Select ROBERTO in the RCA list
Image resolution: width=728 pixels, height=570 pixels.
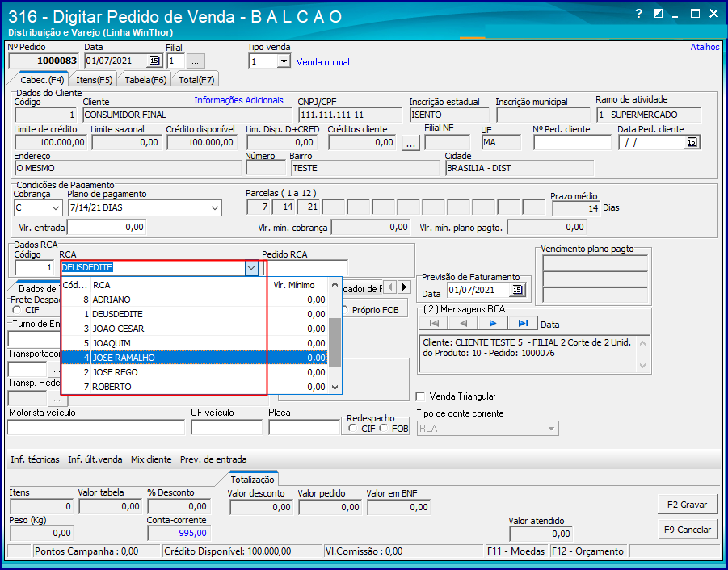[x=194, y=387]
